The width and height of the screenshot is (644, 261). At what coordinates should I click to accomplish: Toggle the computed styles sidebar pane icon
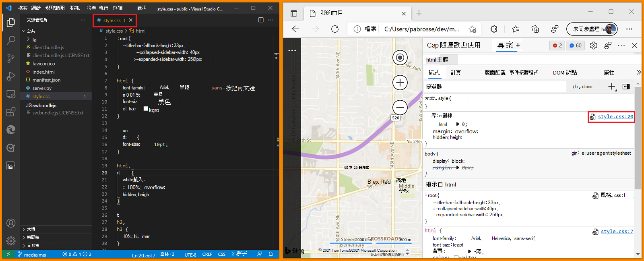pyautogui.click(x=626, y=87)
